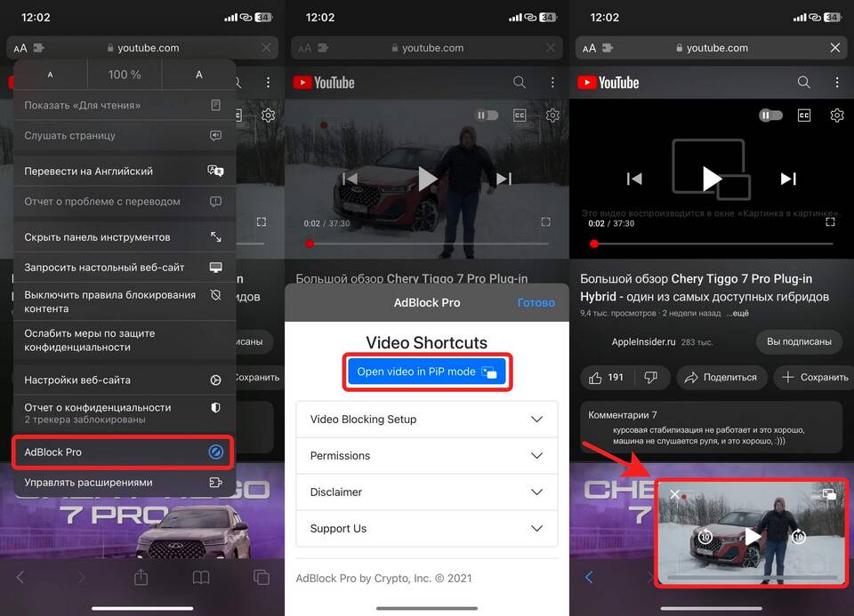This screenshot has height=616, width=854.
Task: Tap the AA button on the picture-in-picture screen
Action: pos(589,48)
